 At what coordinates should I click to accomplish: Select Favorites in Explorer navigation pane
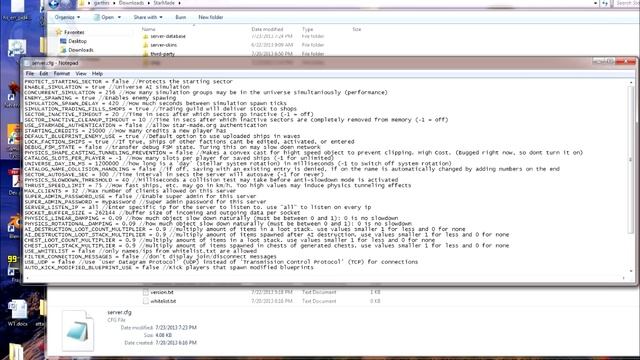pos(74,32)
